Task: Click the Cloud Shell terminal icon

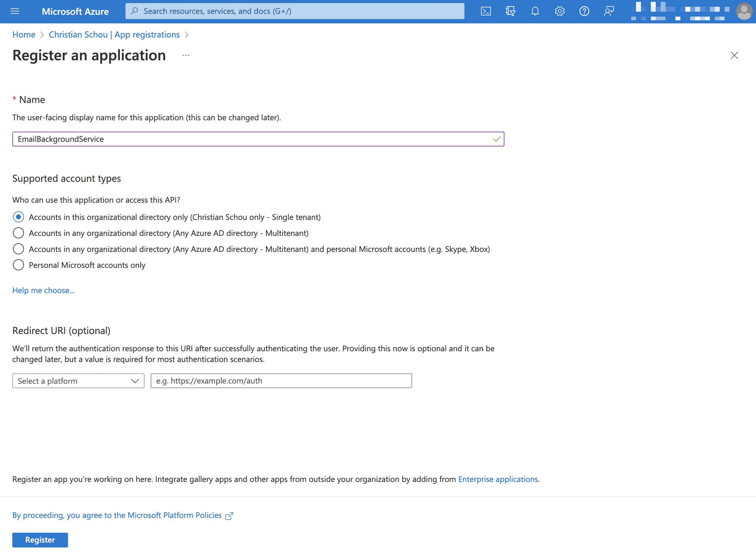Action: [x=486, y=11]
